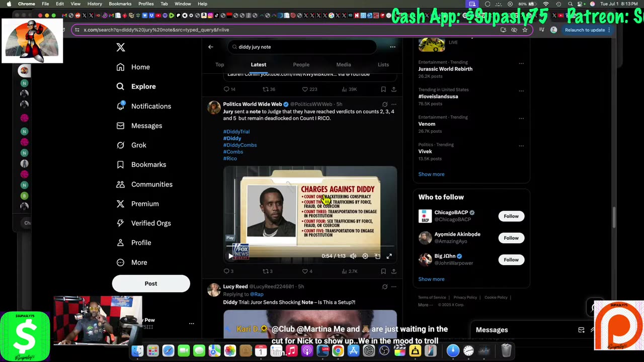Click new message icon in Messages drawer

(x=581, y=330)
